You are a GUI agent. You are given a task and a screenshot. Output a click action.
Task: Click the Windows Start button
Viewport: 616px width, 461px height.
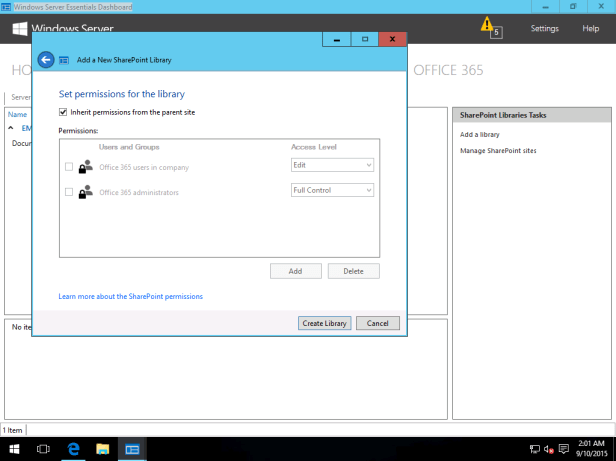14,449
